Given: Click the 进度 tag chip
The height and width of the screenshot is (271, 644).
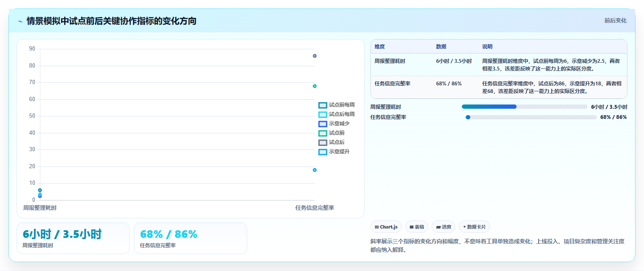Looking at the screenshot, I should (443, 227).
